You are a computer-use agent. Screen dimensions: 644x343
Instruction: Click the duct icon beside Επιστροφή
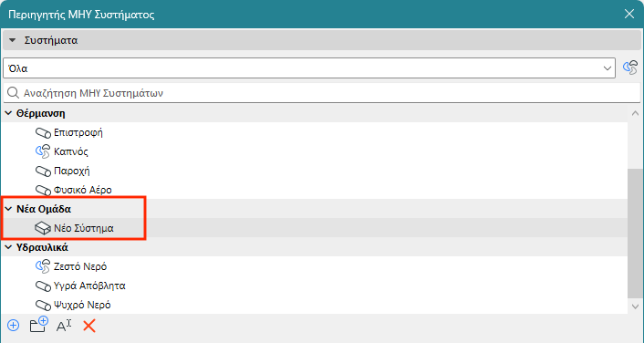(x=43, y=132)
